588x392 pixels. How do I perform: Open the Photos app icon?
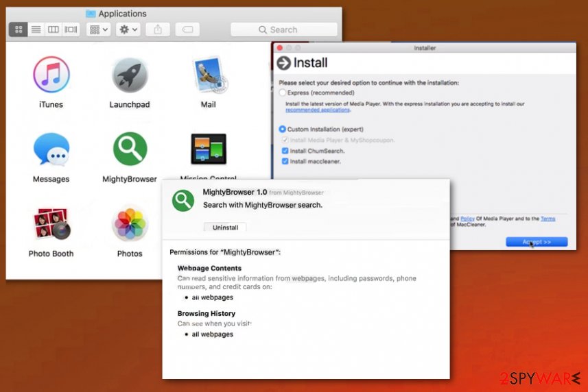click(x=130, y=224)
